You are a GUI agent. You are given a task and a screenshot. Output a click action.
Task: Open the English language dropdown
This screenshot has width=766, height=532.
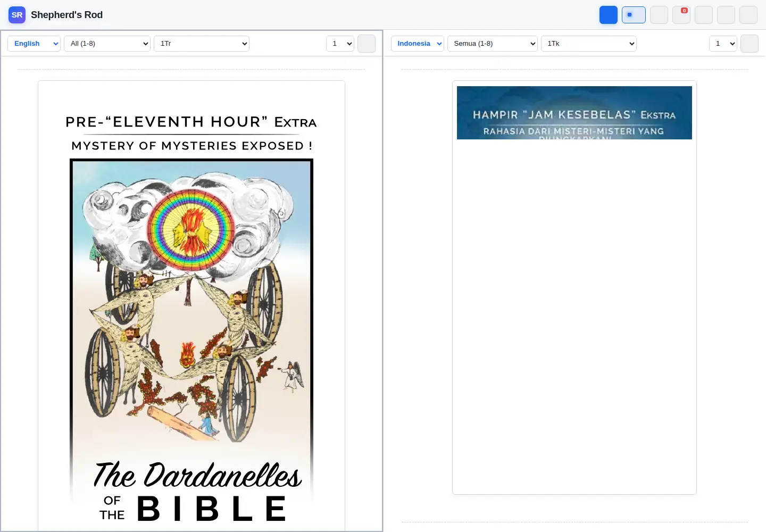coord(34,44)
